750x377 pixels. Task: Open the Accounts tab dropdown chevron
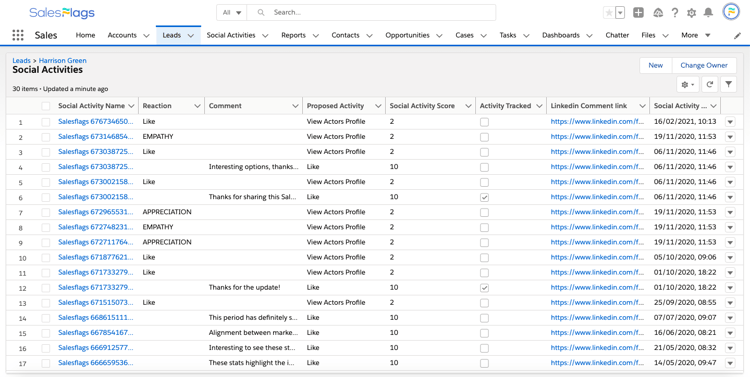[146, 35]
